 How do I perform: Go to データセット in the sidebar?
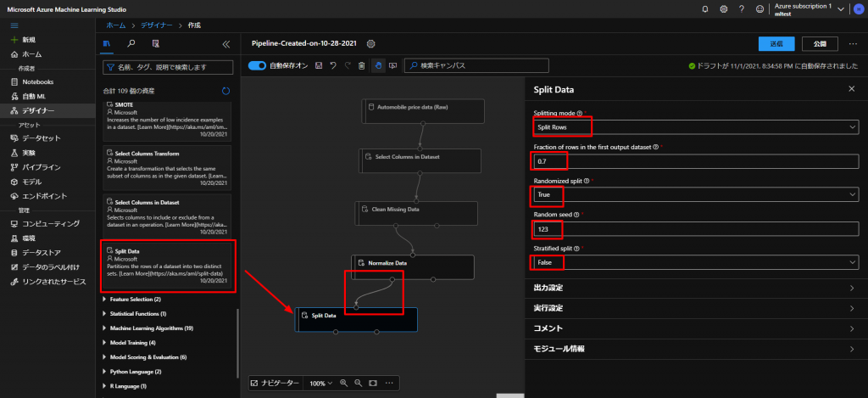pyautogui.click(x=41, y=137)
